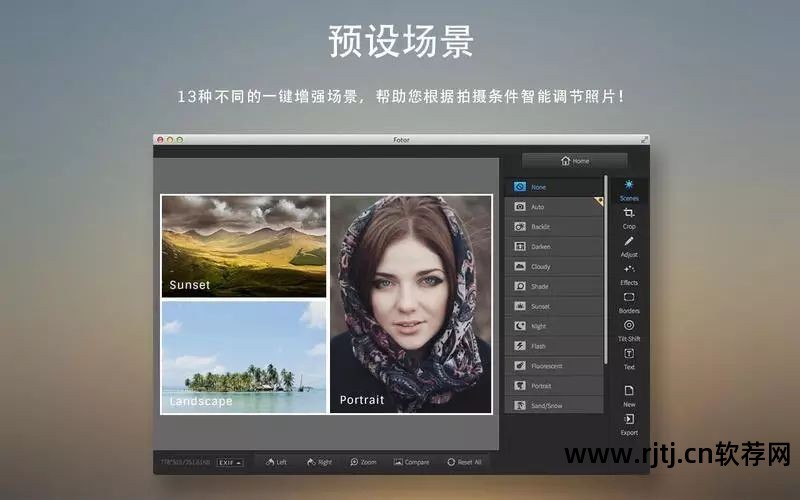
Task: Open the Adjust panel
Action: point(629,247)
